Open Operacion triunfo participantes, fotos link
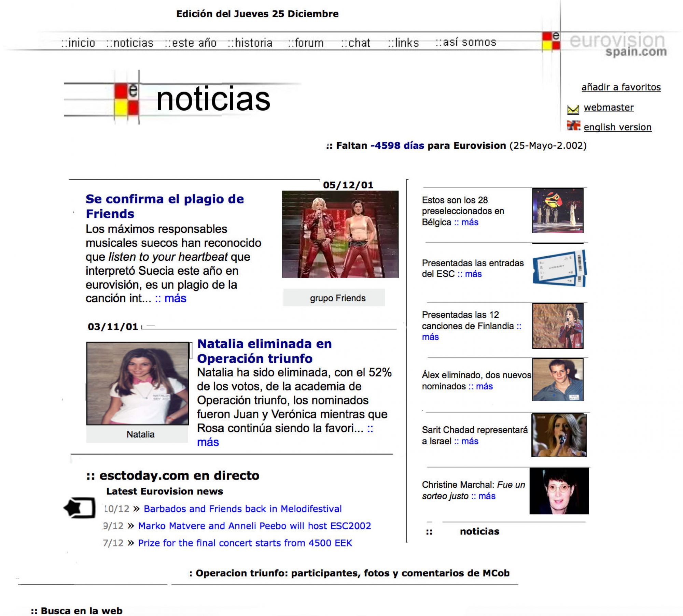Image resolution: width=683 pixels, height=616 pixels. pyautogui.click(x=349, y=573)
